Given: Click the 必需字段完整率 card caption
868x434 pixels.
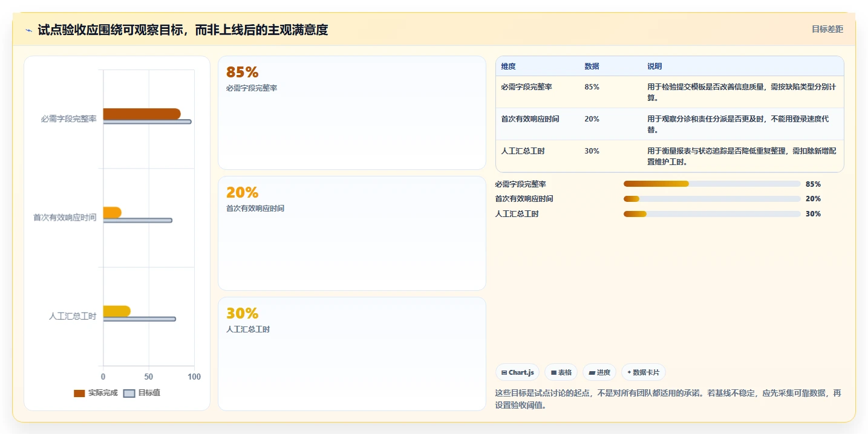Looking at the screenshot, I should click(x=252, y=88).
